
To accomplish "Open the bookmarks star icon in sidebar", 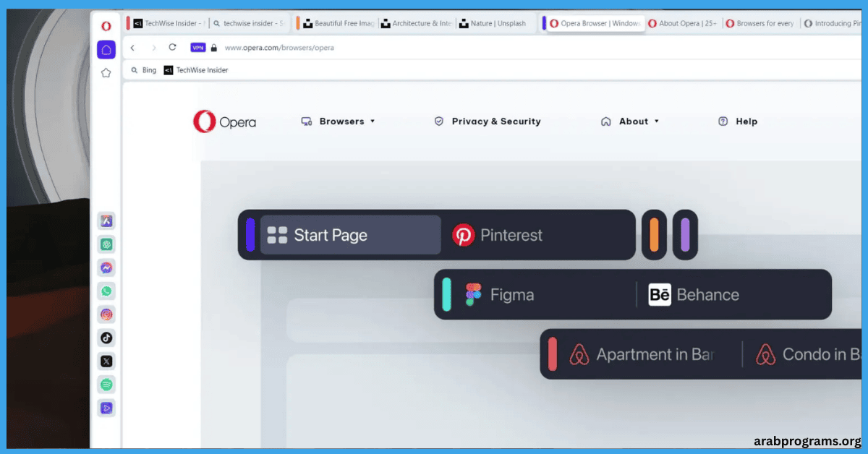I will click(x=106, y=73).
